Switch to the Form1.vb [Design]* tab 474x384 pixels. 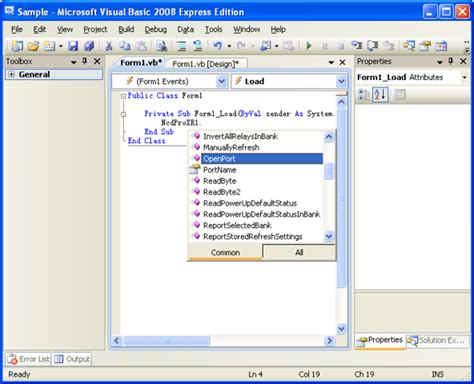206,64
